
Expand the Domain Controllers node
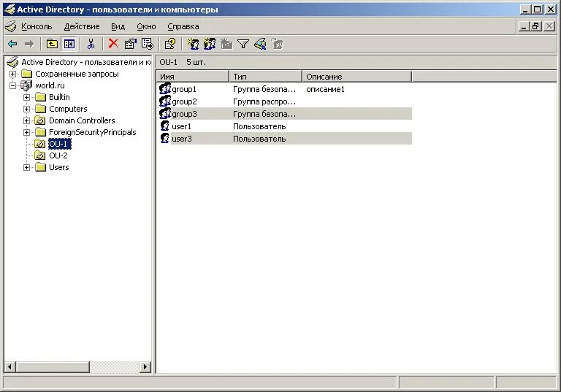pyautogui.click(x=26, y=120)
